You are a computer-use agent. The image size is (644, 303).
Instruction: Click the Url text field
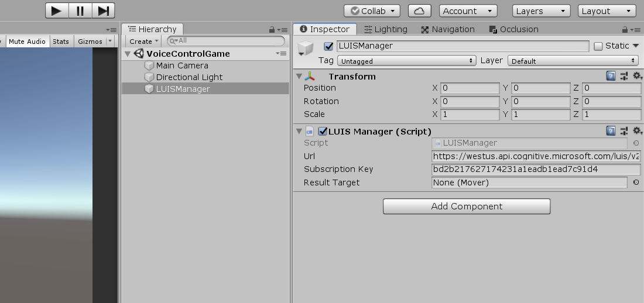[536, 156]
